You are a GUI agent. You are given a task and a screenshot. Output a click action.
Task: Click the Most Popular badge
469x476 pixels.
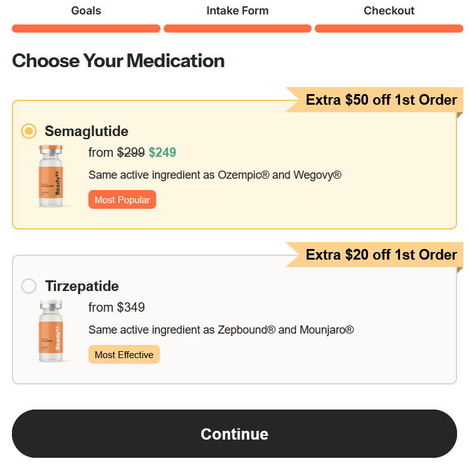122,200
